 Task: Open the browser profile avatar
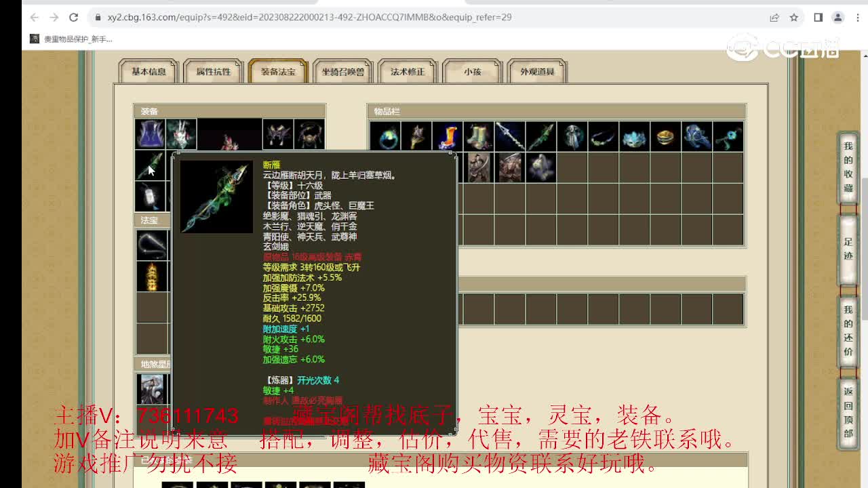tap(838, 18)
